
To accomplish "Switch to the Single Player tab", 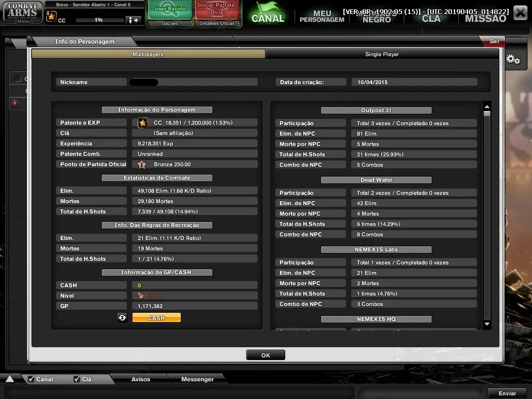I will pyautogui.click(x=382, y=54).
